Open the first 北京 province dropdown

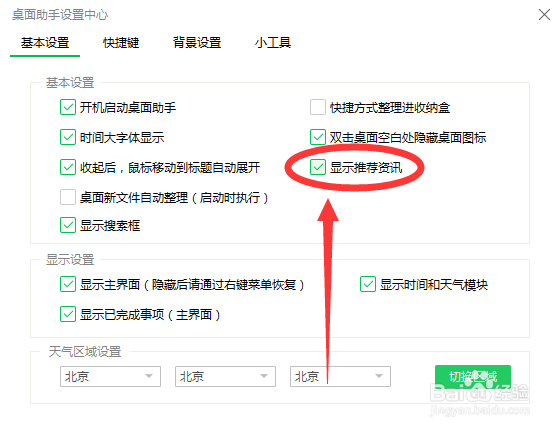pos(110,376)
